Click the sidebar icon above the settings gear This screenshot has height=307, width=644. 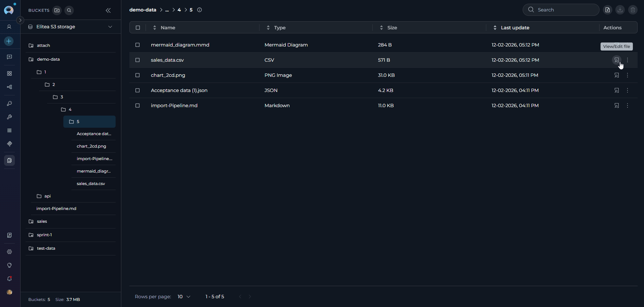tap(9, 235)
